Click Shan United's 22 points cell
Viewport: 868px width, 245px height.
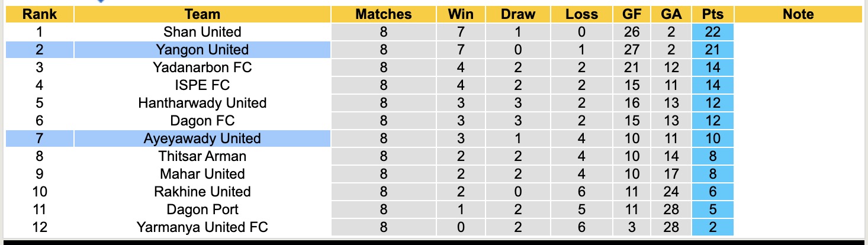click(x=712, y=32)
